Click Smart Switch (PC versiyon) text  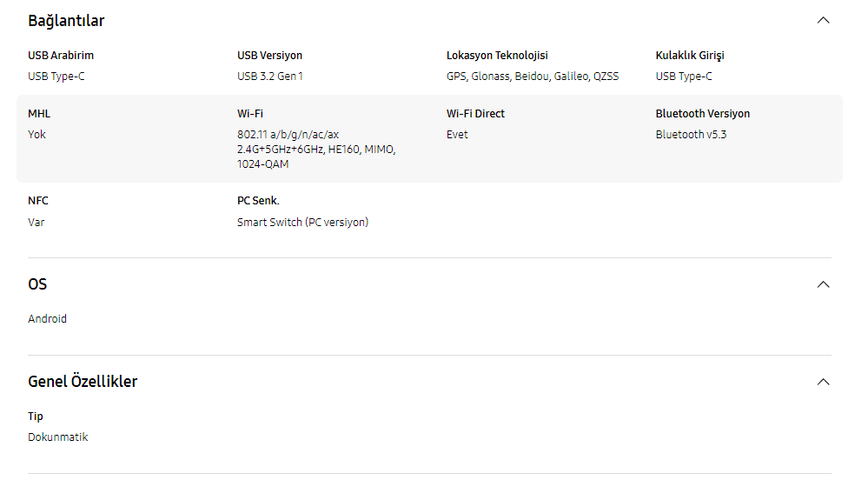pyautogui.click(x=303, y=223)
